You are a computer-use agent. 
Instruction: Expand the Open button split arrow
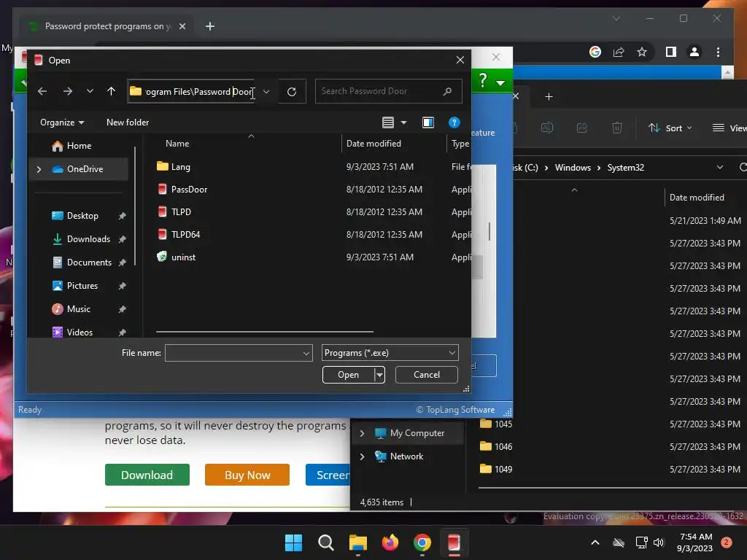click(x=379, y=375)
